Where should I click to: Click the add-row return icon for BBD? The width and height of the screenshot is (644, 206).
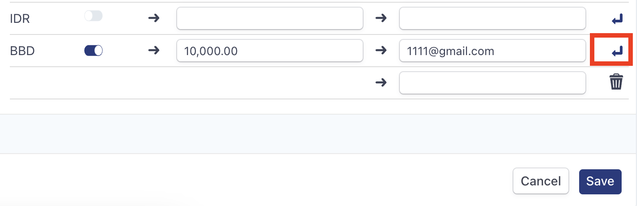click(x=617, y=51)
